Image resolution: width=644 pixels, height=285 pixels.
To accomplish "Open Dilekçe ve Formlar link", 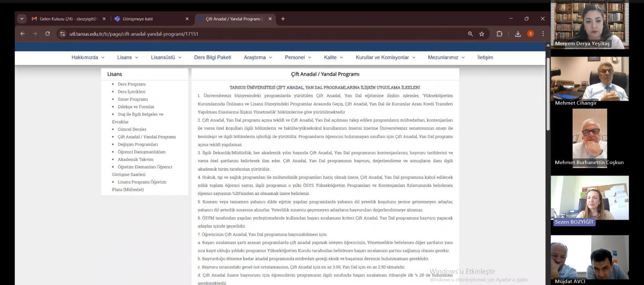I will (x=136, y=107).
